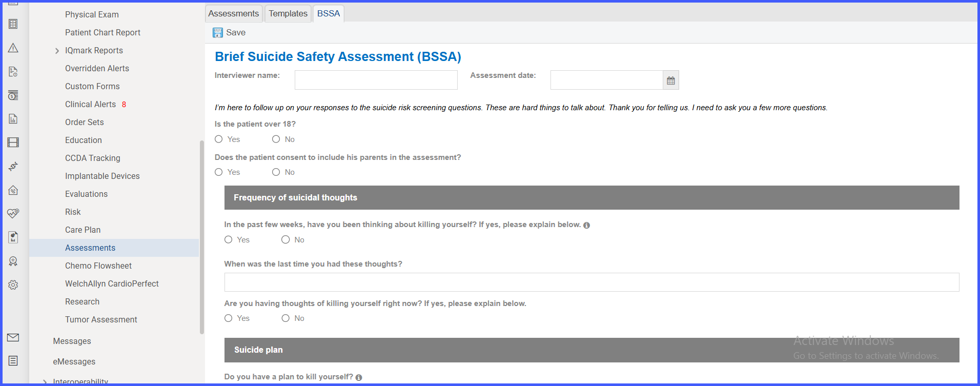Screen dimensions: 980x386
Task: Open Care Plan in sidebar
Action: coord(83,230)
